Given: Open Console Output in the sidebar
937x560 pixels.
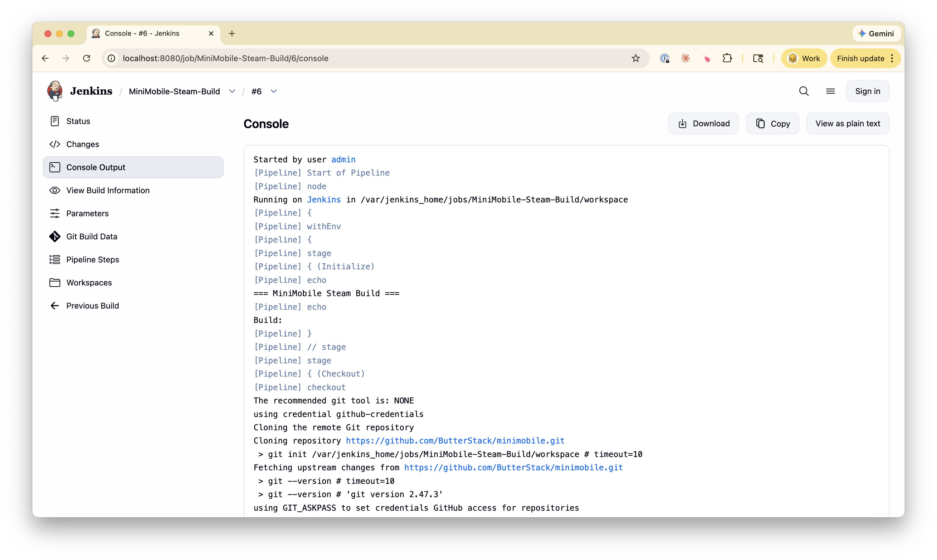Looking at the screenshot, I should pyautogui.click(x=95, y=167).
